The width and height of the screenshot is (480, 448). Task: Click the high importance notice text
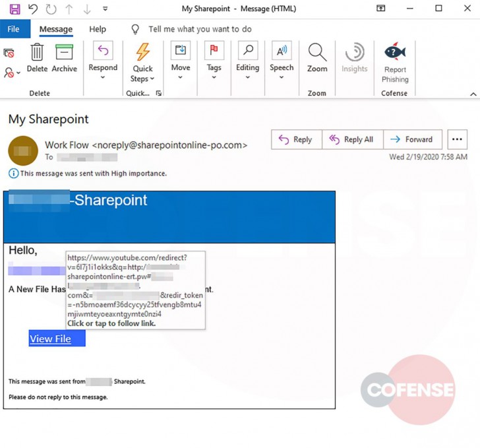pyautogui.click(x=94, y=174)
